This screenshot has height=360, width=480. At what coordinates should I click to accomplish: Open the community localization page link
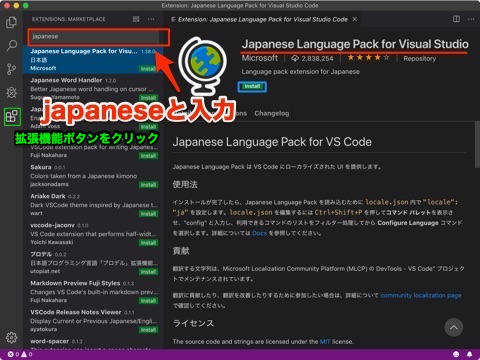click(x=421, y=295)
